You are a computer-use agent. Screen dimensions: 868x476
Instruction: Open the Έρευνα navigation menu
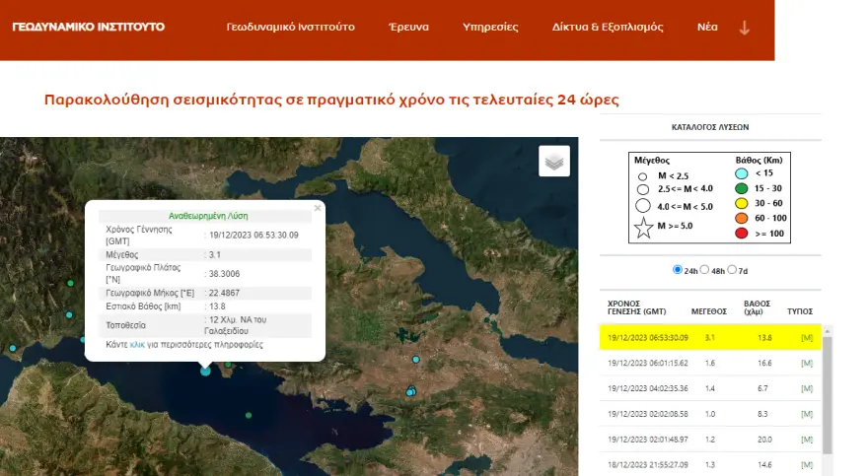[406, 28]
